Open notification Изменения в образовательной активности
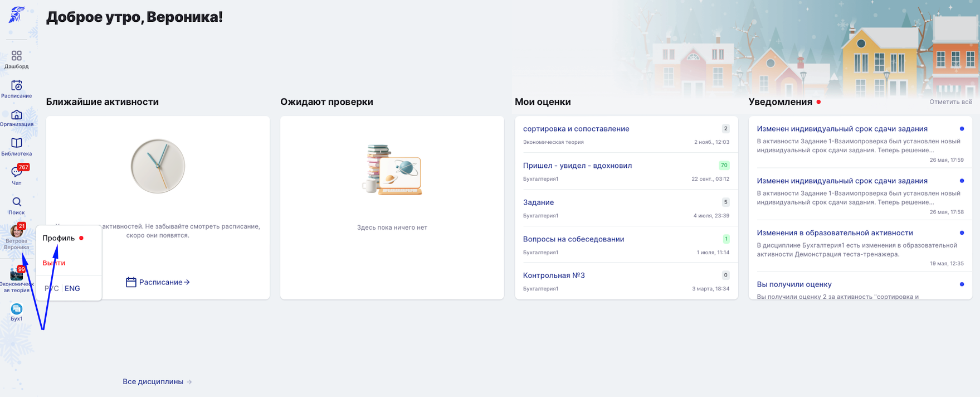This screenshot has height=397, width=980. point(835,233)
